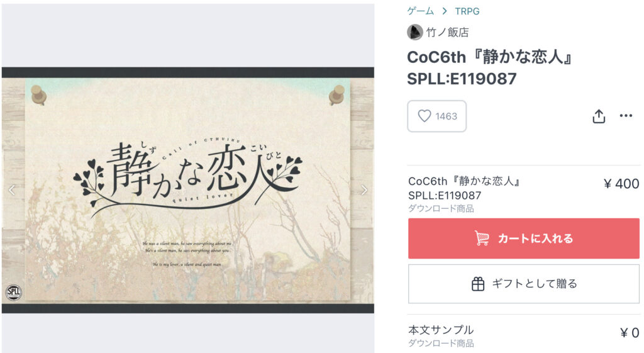
Task: Show next image with the right arrow
Action: [x=364, y=190]
